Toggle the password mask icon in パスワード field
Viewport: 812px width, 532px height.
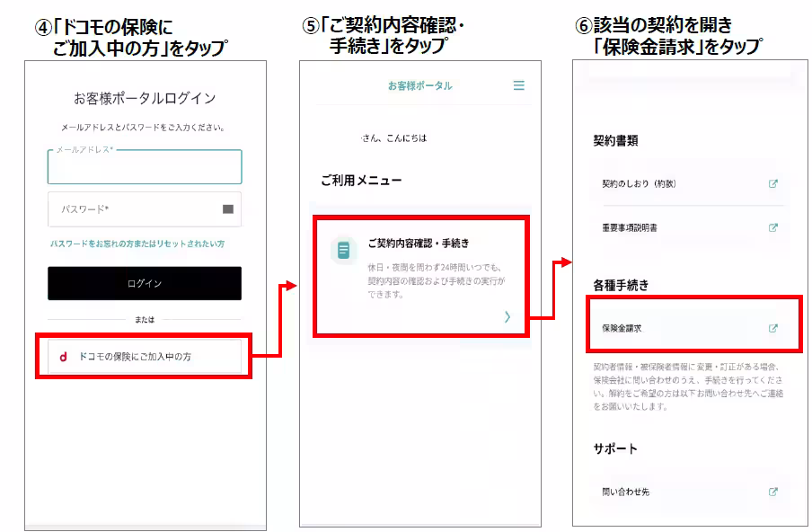[226, 208]
